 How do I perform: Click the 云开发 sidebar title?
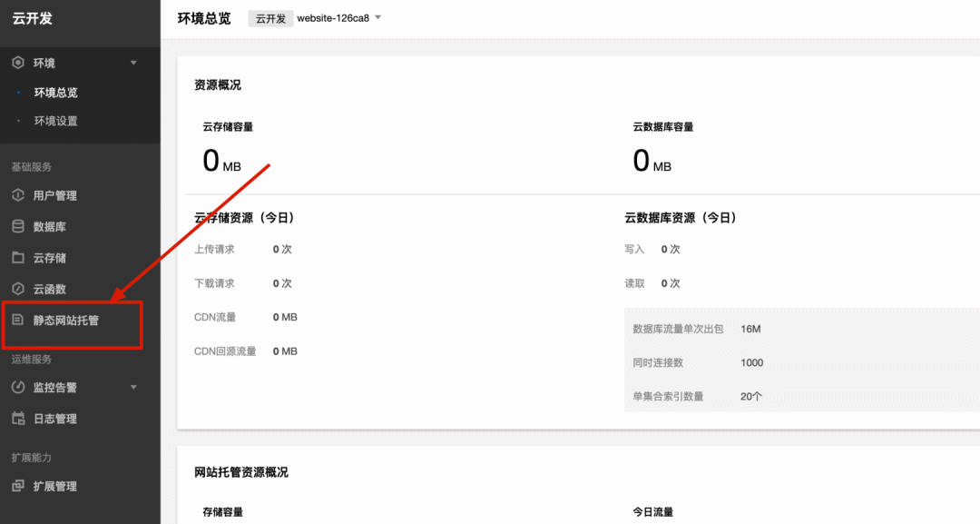coord(32,19)
